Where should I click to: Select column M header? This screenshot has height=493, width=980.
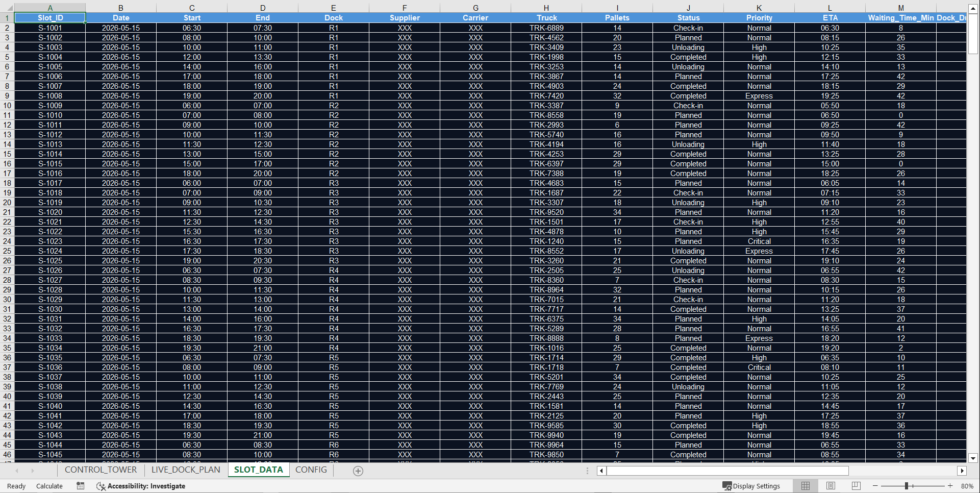tap(901, 8)
